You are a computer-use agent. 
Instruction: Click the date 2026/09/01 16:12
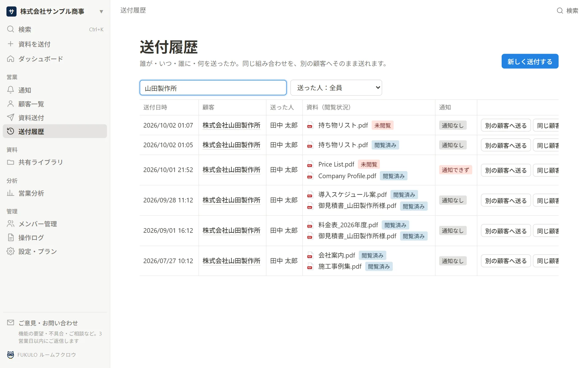(168, 230)
